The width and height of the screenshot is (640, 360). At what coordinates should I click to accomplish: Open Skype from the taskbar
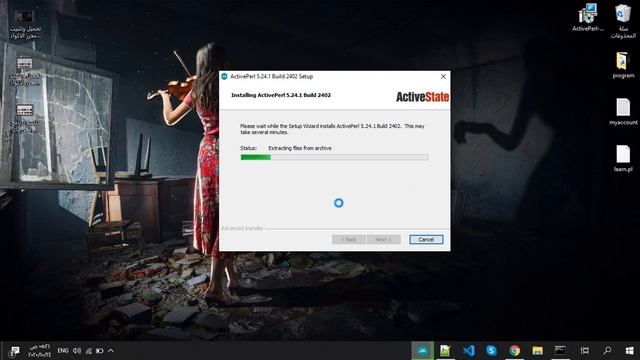click(491, 351)
